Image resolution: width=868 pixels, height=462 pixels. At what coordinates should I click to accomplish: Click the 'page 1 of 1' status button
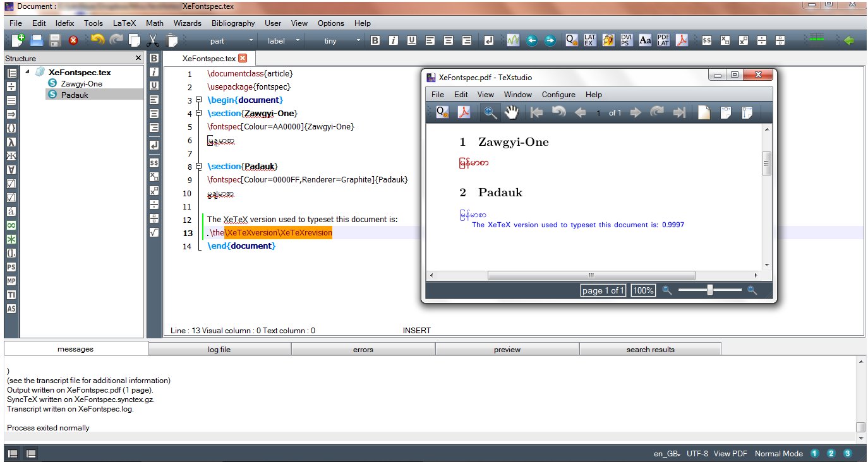(x=603, y=290)
